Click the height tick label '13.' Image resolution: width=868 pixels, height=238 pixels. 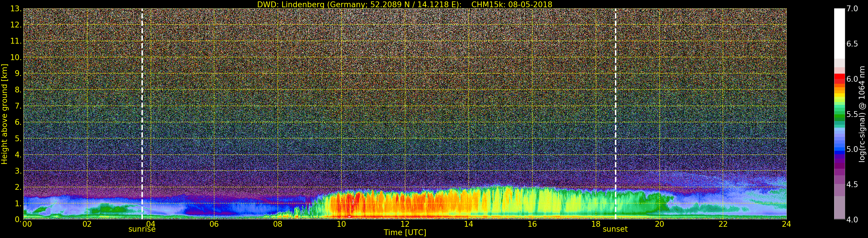[x=16, y=9]
